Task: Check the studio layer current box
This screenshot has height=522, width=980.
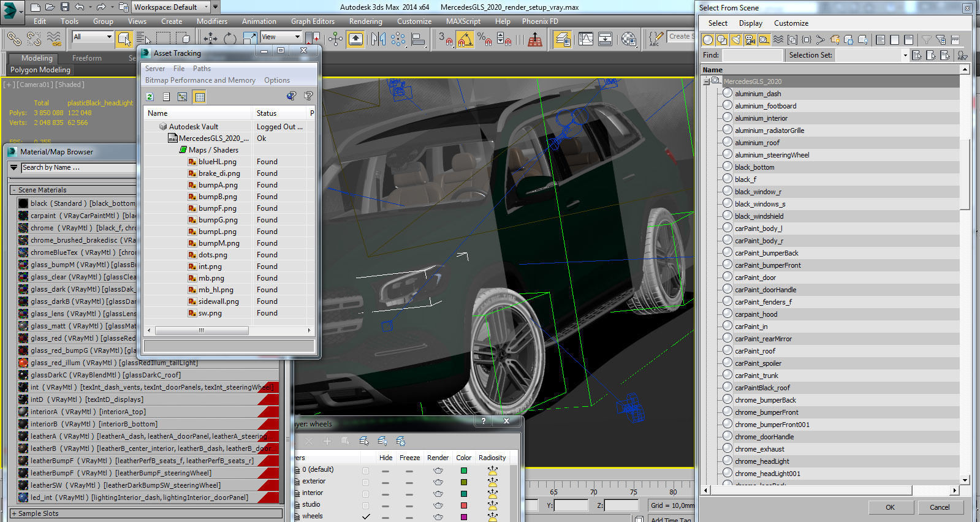Action: pos(366,505)
